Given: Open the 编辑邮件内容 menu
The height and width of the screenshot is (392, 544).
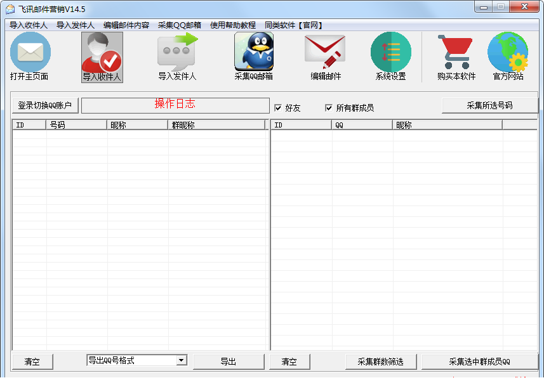Looking at the screenshot, I should [126, 25].
